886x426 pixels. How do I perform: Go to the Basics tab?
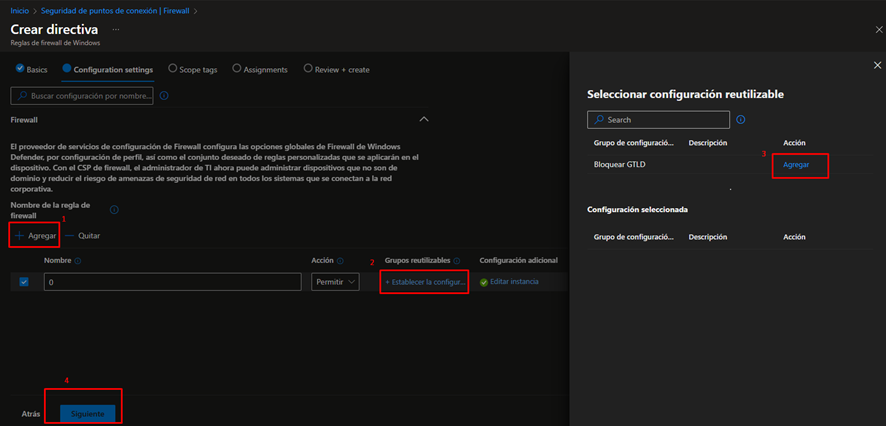point(31,69)
